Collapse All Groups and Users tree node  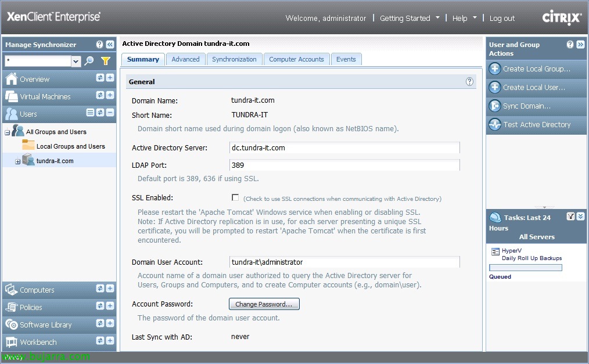click(7, 132)
